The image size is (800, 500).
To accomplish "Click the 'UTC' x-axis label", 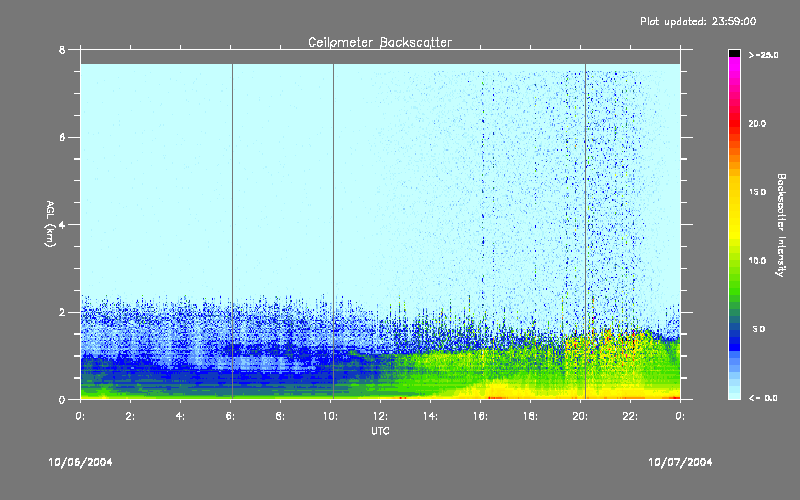I will pyautogui.click(x=380, y=431).
